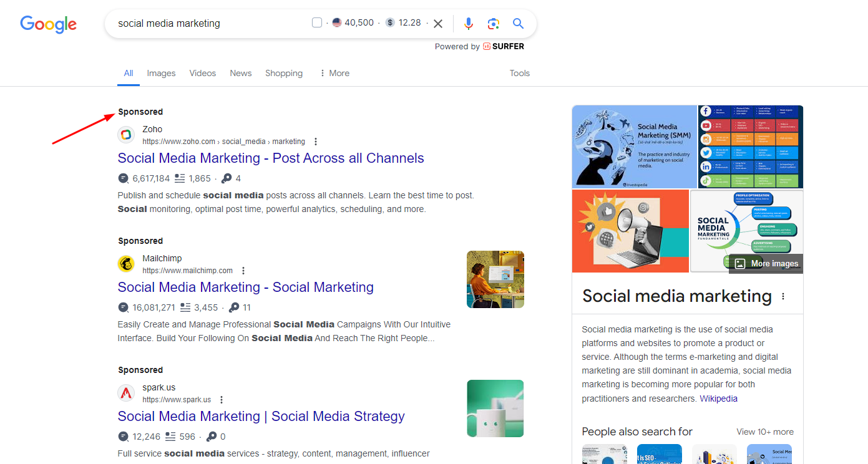Tick the Surfer checkbox in search bar
The image size is (868, 464).
tap(317, 23)
